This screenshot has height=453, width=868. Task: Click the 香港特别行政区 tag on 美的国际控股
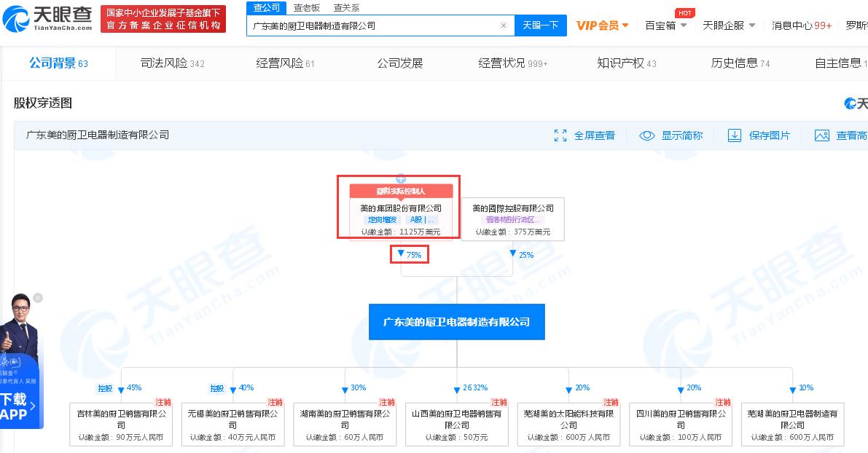(512, 220)
